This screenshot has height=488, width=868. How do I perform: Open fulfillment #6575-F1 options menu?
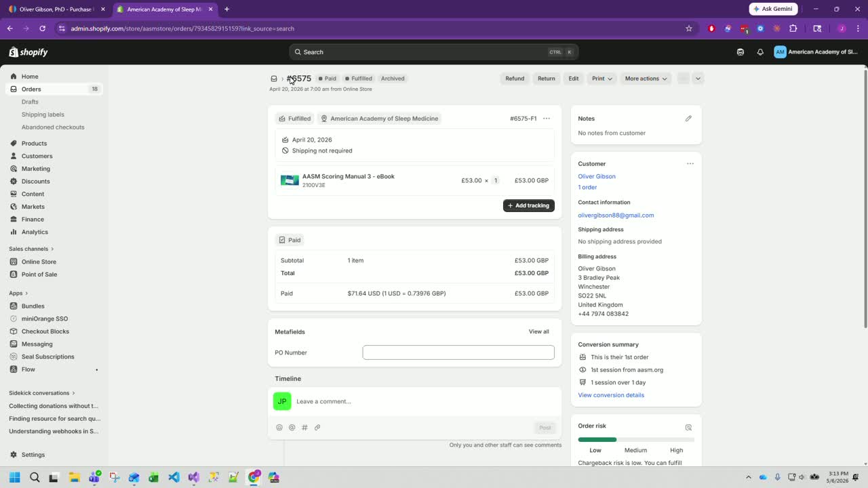pyautogui.click(x=547, y=119)
